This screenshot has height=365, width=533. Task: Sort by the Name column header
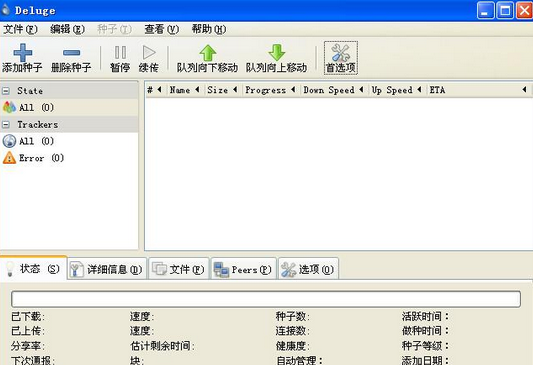[186, 90]
